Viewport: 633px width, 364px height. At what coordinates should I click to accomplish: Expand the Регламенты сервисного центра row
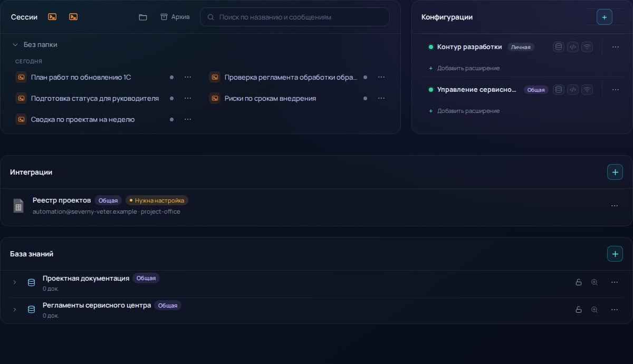(x=15, y=310)
